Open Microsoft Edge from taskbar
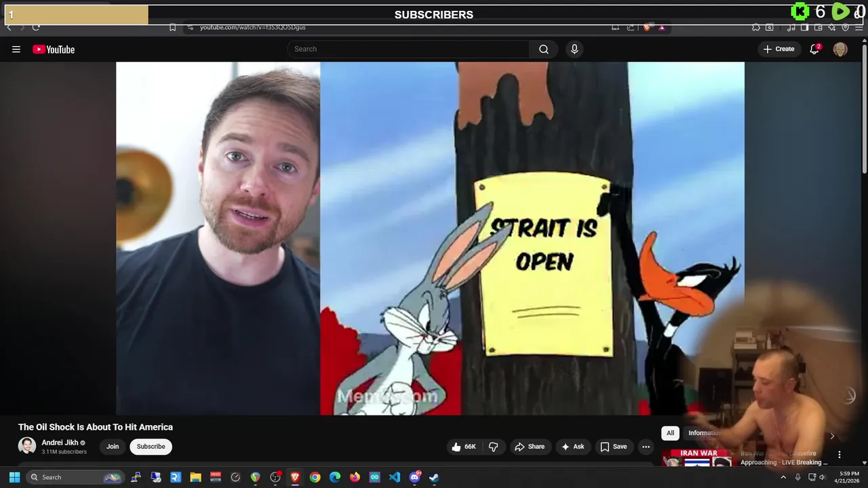Viewport: 868px width, 488px height. coord(335,477)
